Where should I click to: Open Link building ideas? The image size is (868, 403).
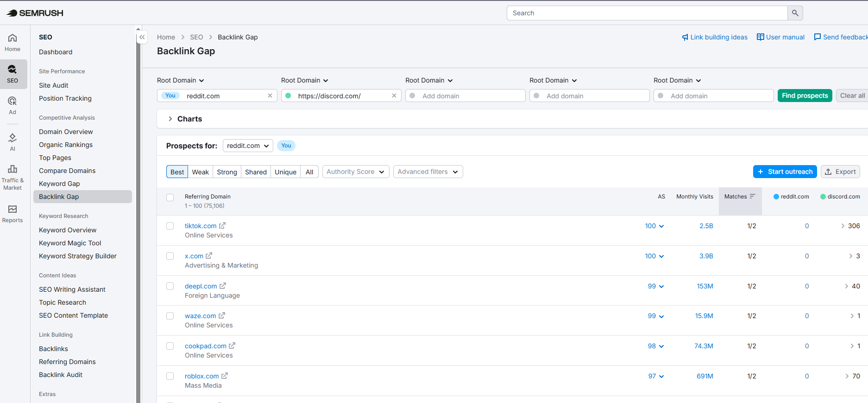point(715,37)
